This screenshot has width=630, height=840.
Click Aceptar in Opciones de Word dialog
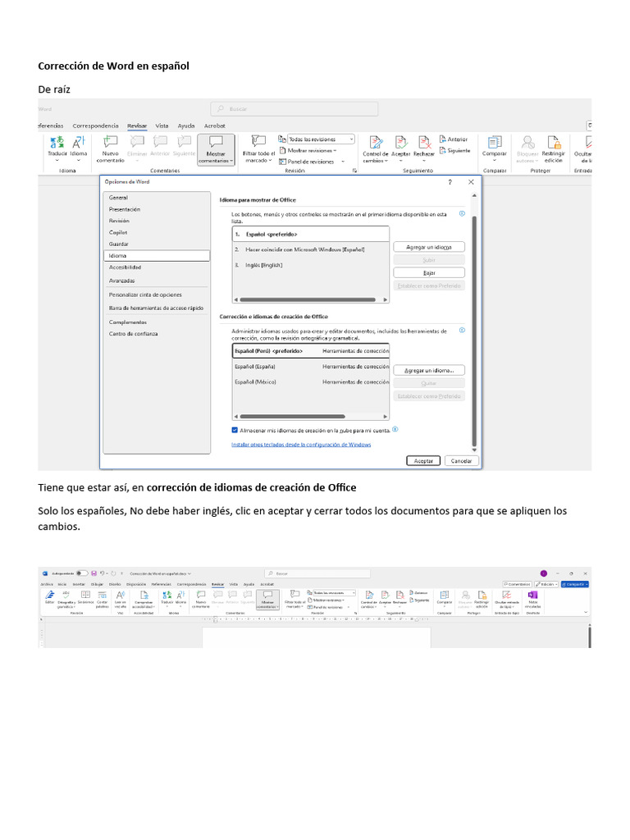(423, 461)
